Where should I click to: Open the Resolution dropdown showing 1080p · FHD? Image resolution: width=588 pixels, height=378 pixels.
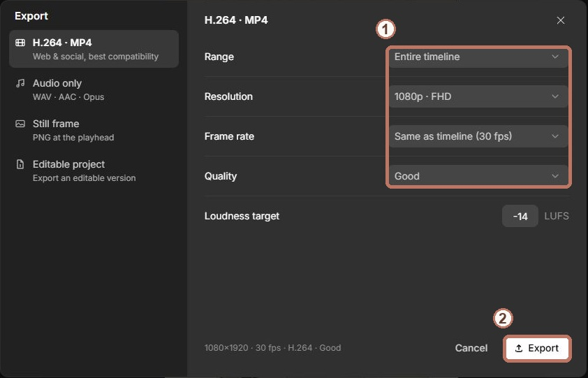[478, 96]
